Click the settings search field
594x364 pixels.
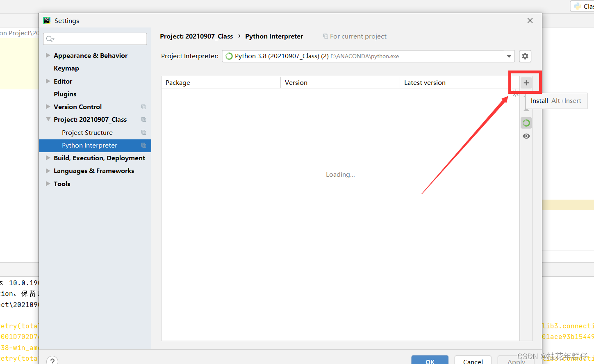point(95,39)
